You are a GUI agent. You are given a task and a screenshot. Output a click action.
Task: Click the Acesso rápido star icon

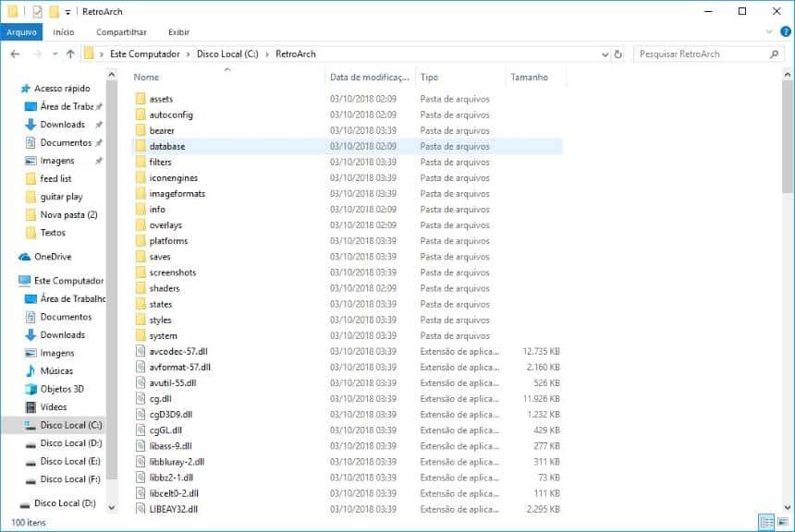coord(25,89)
